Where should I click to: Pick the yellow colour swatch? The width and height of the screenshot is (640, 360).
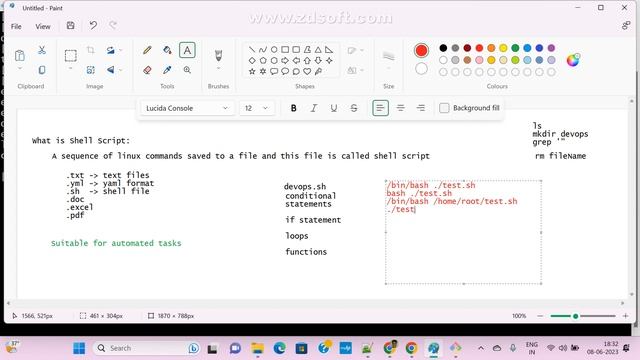point(503,48)
